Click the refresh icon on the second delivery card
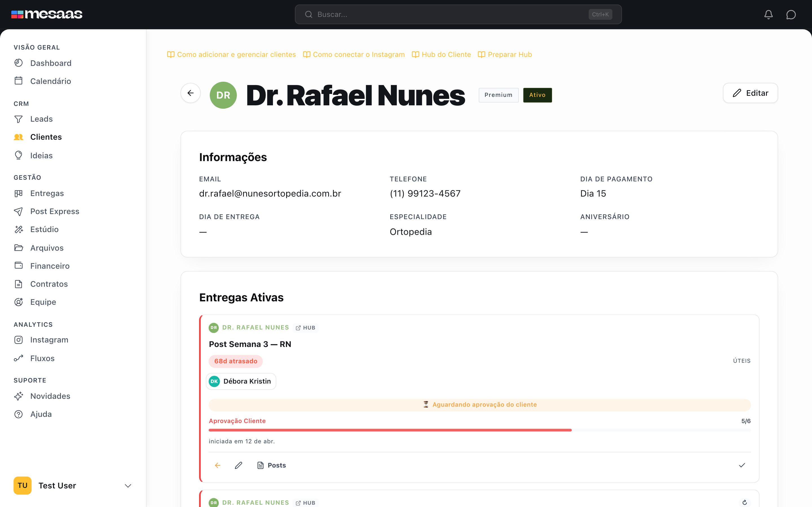 pyautogui.click(x=745, y=502)
